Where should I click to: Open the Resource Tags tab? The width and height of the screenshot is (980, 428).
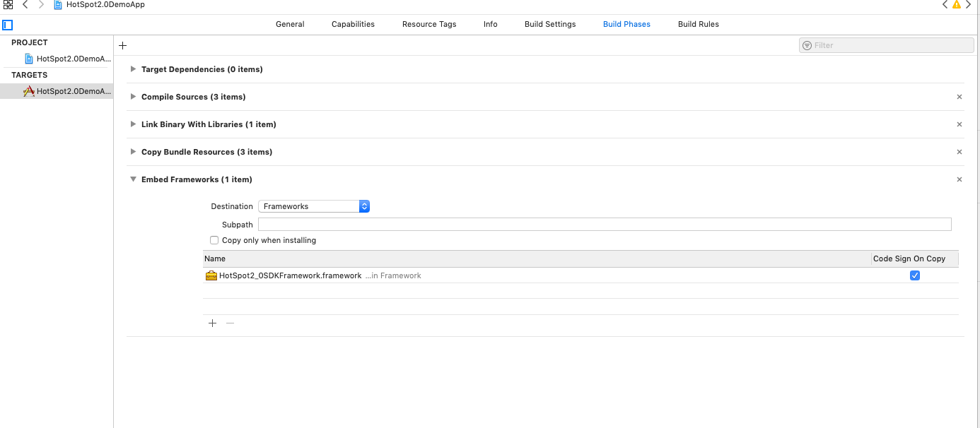(429, 24)
